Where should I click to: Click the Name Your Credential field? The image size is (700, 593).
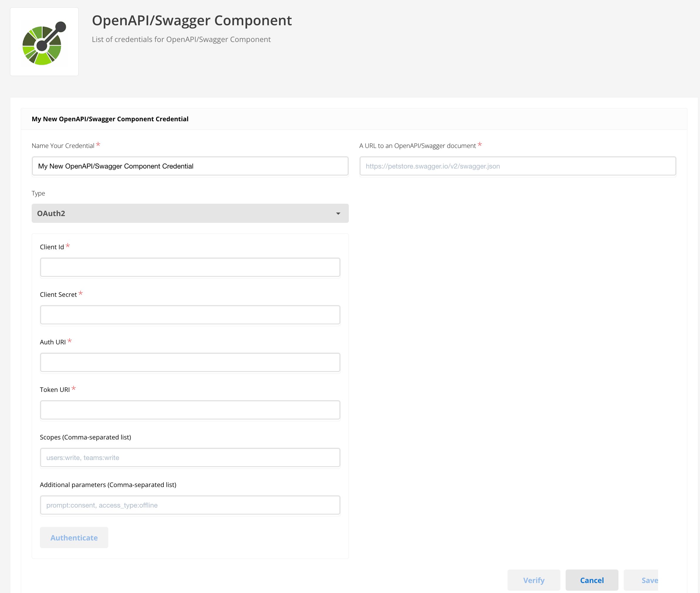click(x=190, y=166)
